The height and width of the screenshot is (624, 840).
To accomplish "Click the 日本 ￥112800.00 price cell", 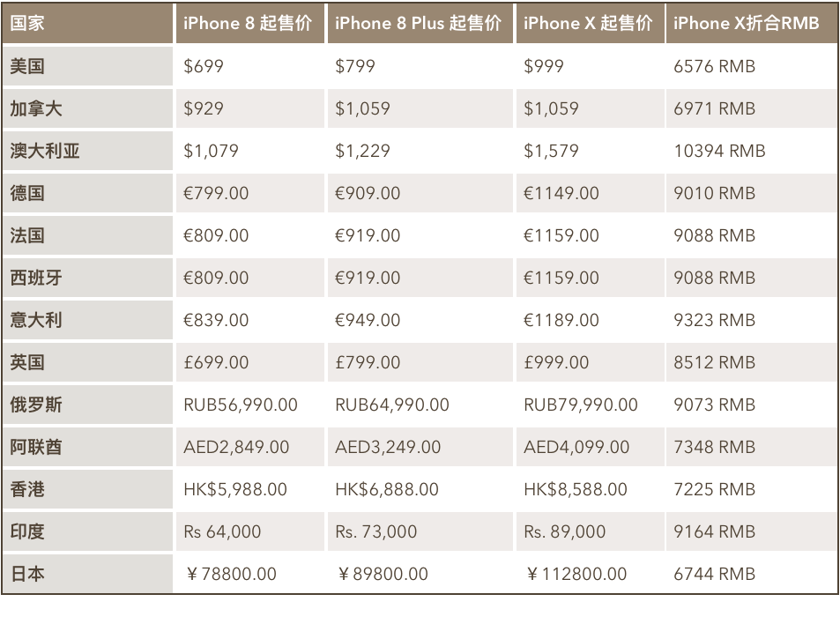I will (x=576, y=574).
